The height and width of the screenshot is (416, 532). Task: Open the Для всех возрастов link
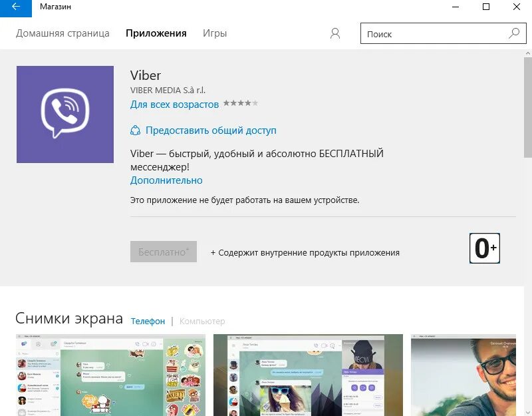coord(174,104)
